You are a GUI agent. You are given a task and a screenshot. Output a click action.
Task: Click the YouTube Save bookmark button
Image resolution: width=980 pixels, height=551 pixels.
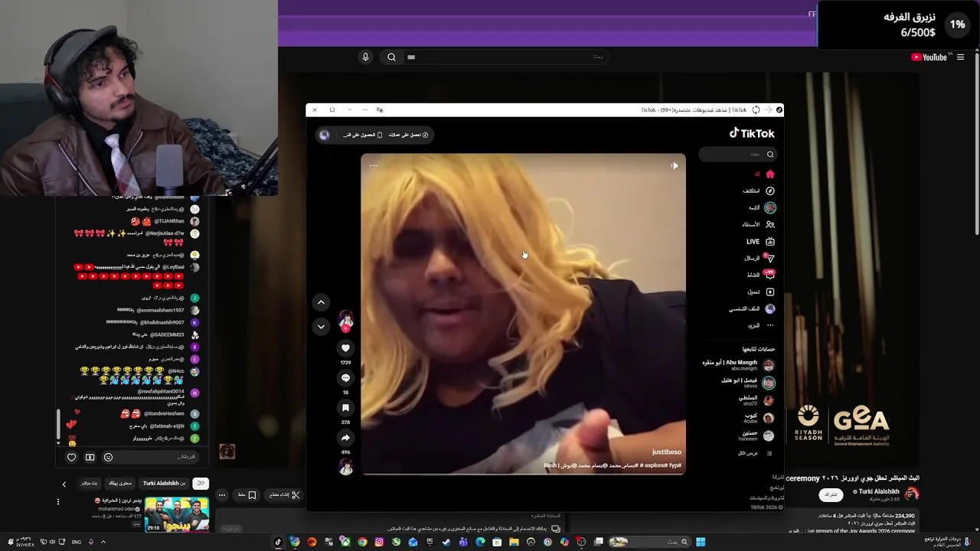(x=247, y=495)
